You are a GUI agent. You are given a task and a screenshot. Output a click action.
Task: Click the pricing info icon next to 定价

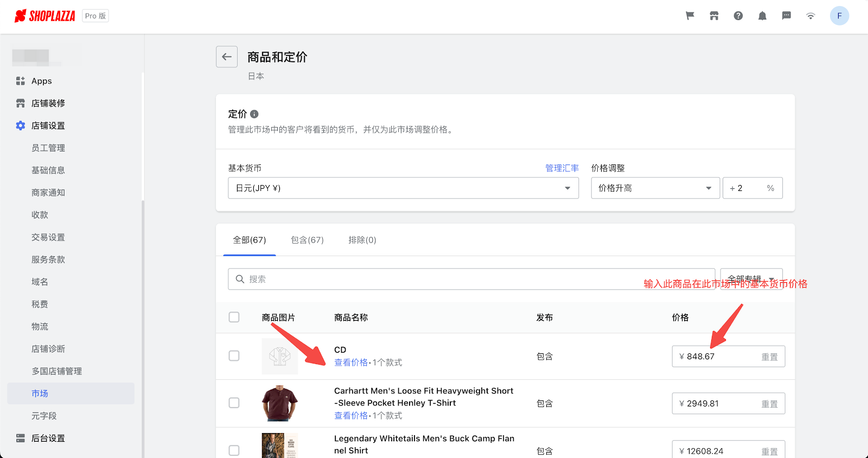pyautogui.click(x=254, y=114)
